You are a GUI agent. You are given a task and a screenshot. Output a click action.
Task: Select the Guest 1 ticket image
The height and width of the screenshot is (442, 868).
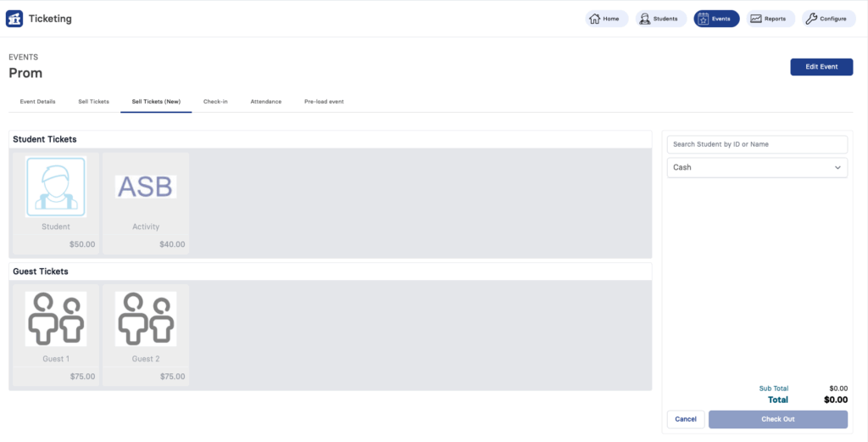click(x=56, y=319)
